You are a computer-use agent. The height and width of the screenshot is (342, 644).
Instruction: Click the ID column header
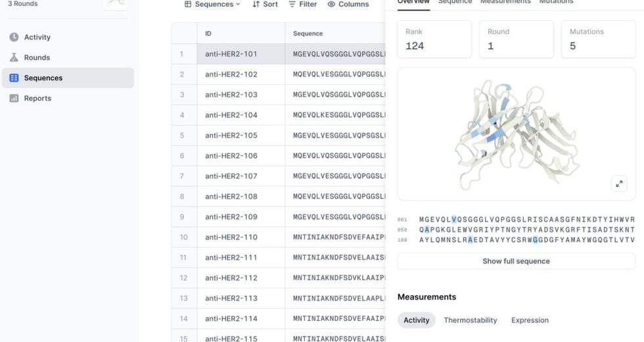(x=241, y=34)
